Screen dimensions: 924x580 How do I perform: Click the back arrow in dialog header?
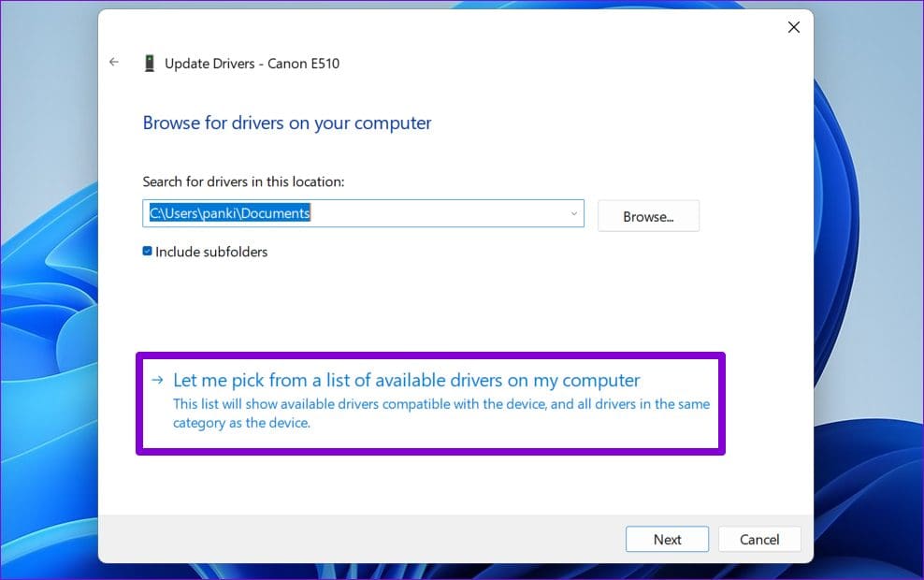pyautogui.click(x=114, y=63)
